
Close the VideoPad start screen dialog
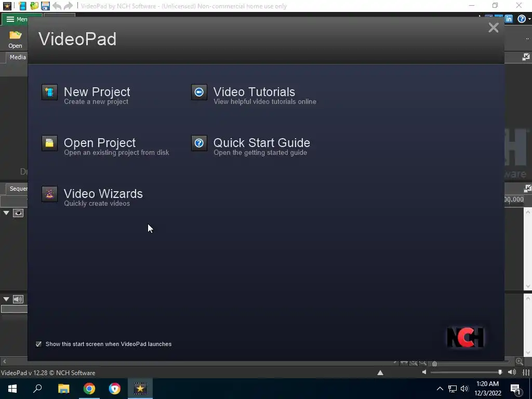[x=494, y=28]
